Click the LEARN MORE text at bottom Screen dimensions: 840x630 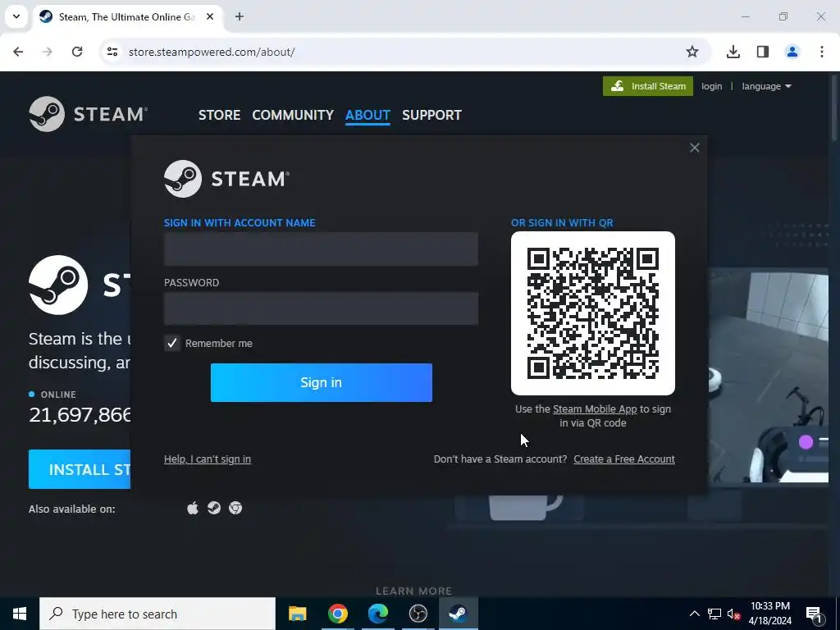(x=413, y=591)
